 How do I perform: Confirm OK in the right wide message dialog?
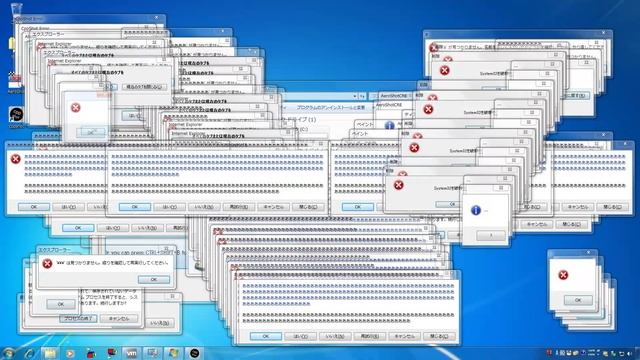pos(358,207)
